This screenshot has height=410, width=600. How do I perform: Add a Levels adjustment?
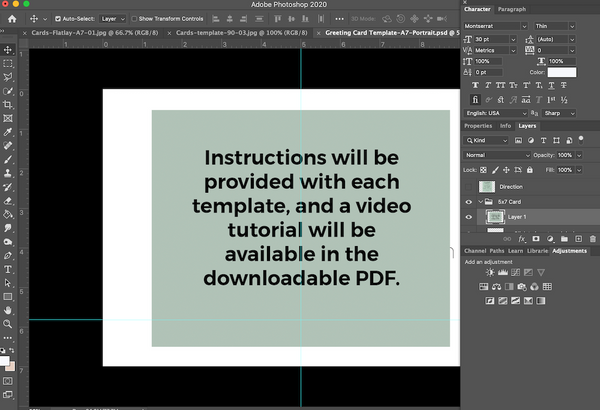[503, 273]
